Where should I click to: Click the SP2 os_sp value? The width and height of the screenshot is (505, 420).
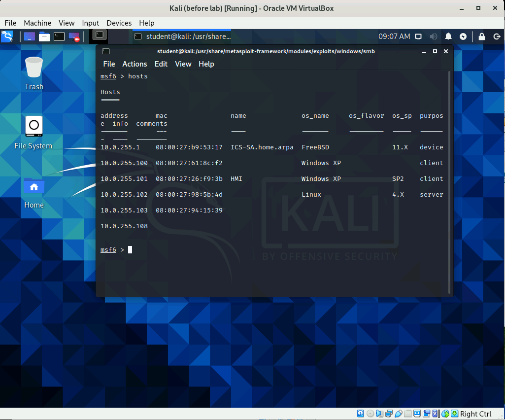[398, 179]
